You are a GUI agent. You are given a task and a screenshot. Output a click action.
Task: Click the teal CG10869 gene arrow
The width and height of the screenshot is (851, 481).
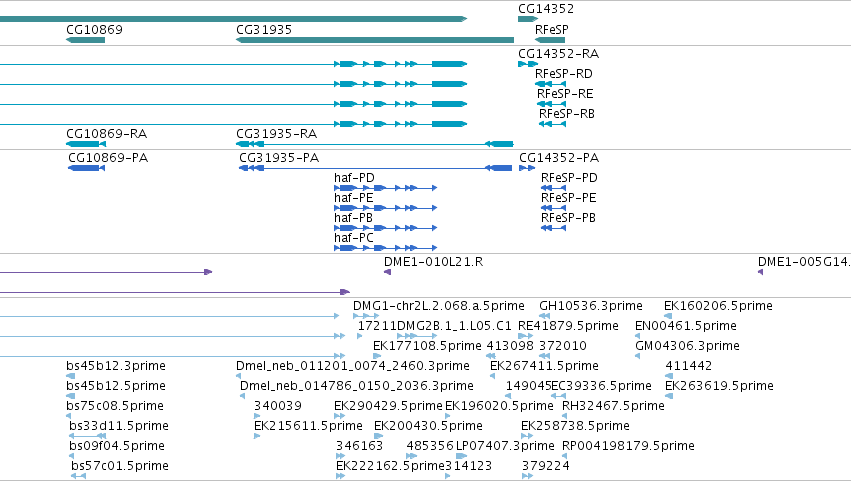tap(85, 40)
